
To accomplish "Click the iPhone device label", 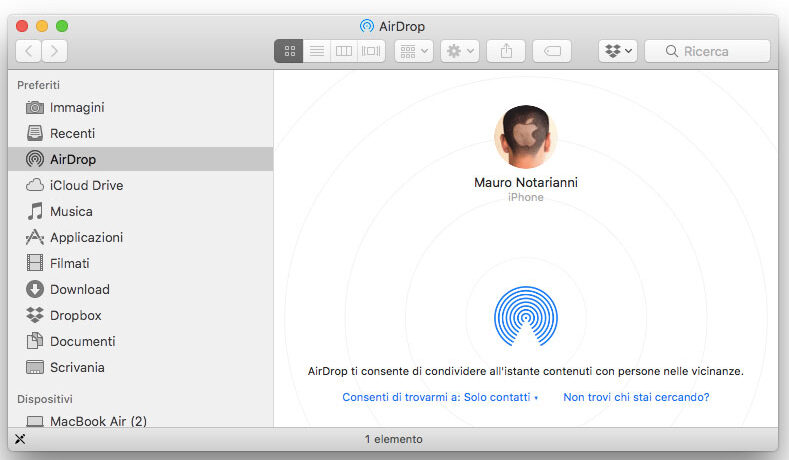I will (526, 197).
